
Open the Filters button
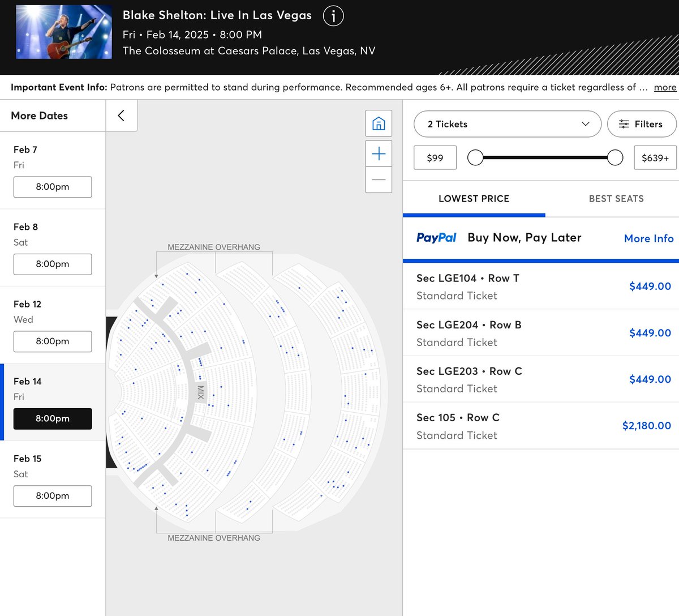[x=642, y=124]
